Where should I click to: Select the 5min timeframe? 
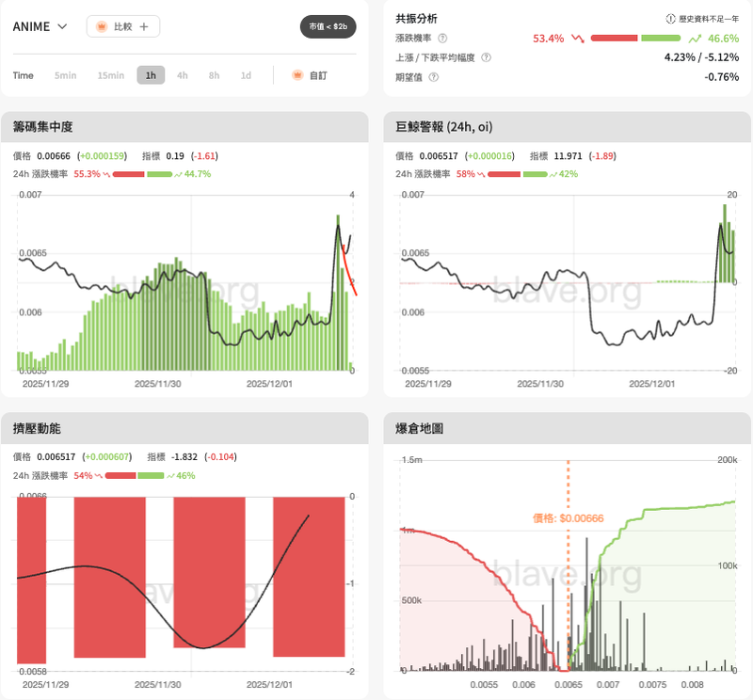pos(65,75)
